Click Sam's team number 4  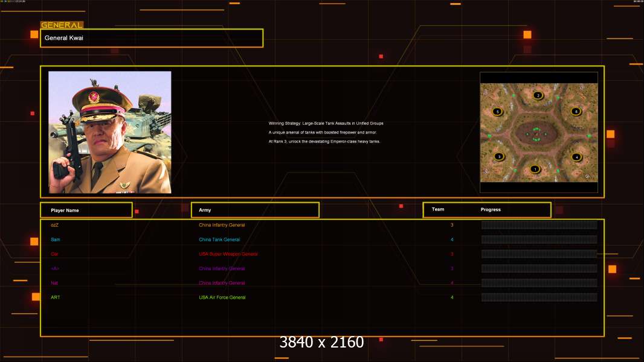(452, 240)
